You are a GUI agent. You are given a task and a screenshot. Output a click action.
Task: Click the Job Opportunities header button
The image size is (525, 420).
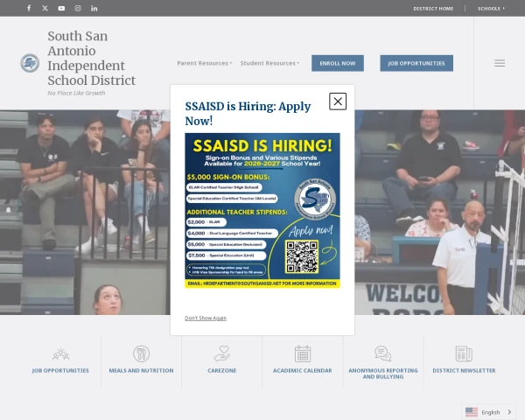416,63
